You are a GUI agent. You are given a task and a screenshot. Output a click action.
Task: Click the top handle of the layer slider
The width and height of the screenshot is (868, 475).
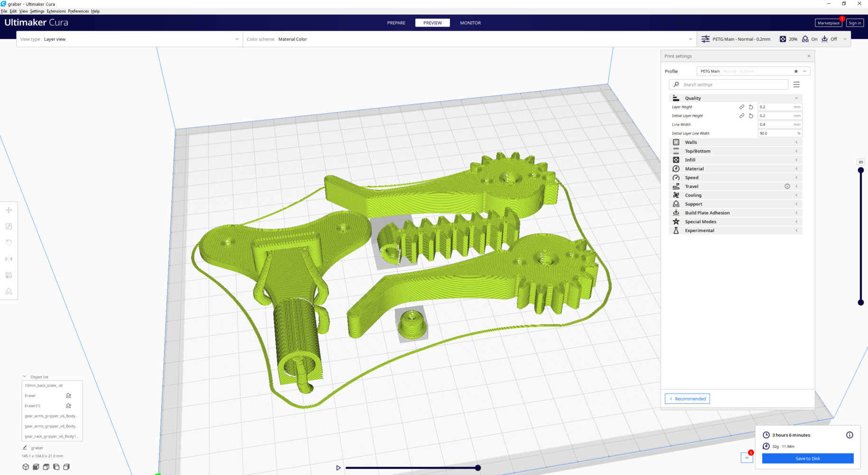[860, 170]
